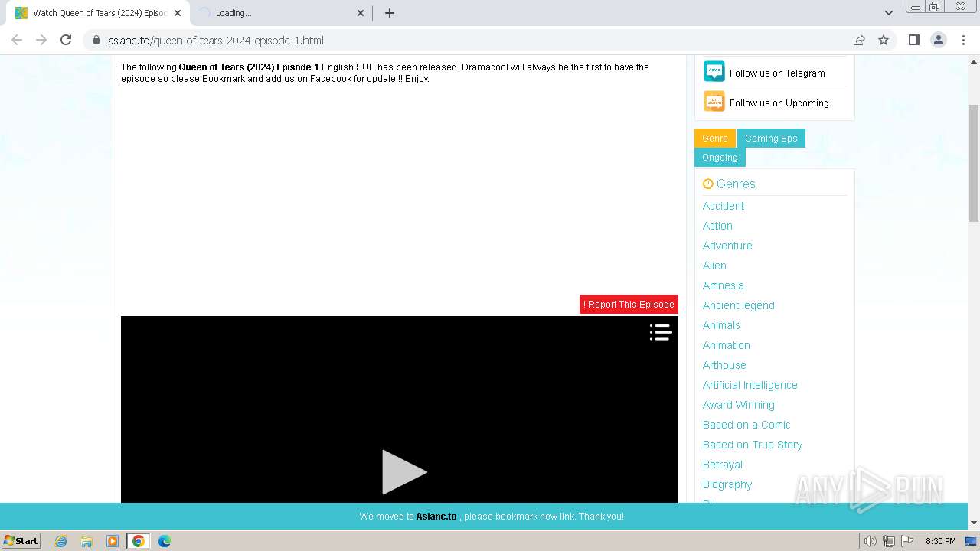980x551 pixels.
Task: Open the Betrayal genre link
Action: (x=723, y=465)
